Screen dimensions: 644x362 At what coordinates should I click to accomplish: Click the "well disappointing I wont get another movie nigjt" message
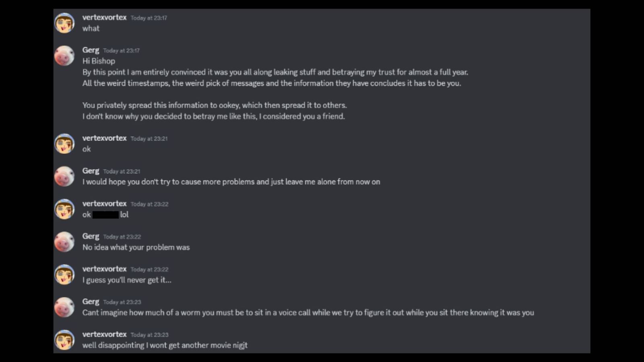pos(165,345)
